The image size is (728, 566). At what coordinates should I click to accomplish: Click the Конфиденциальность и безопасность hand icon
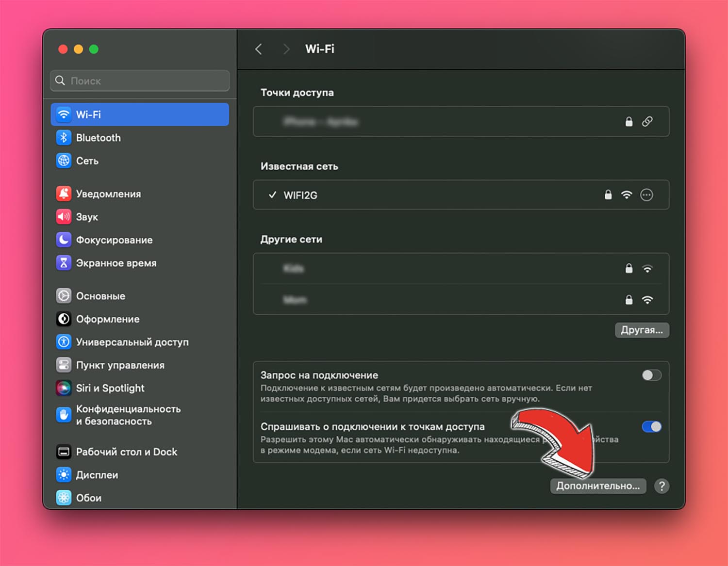click(x=64, y=415)
